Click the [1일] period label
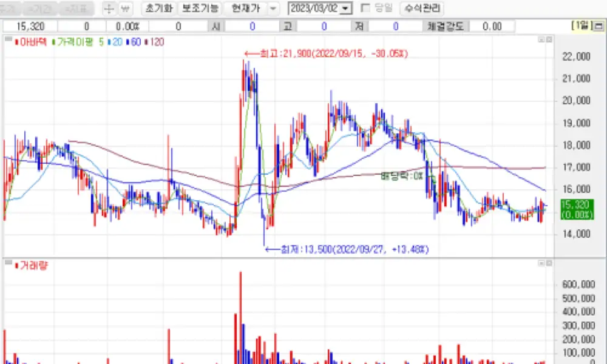The image size is (607, 364). pos(582,25)
